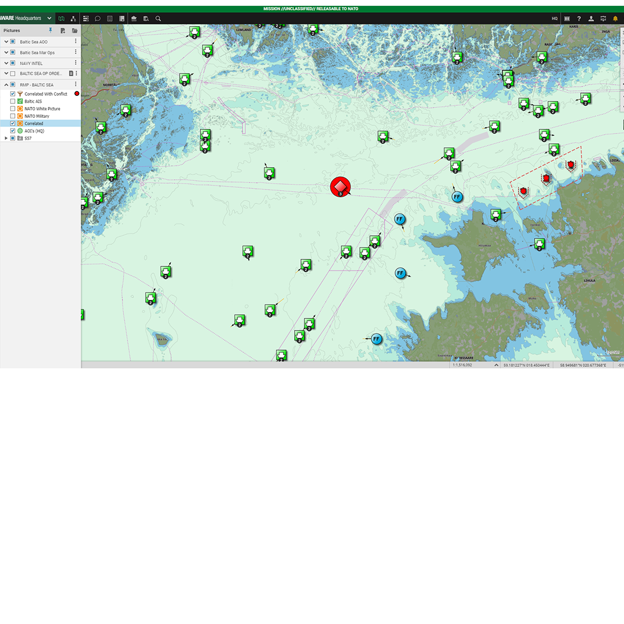This screenshot has height=624, width=624.
Task: Click the hierarchy tree icon in toolbar
Action: click(73, 18)
